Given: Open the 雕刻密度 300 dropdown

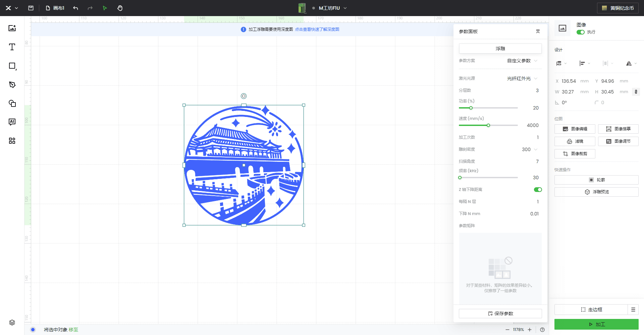Looking at the screenshot, I should tap(530, 149).
